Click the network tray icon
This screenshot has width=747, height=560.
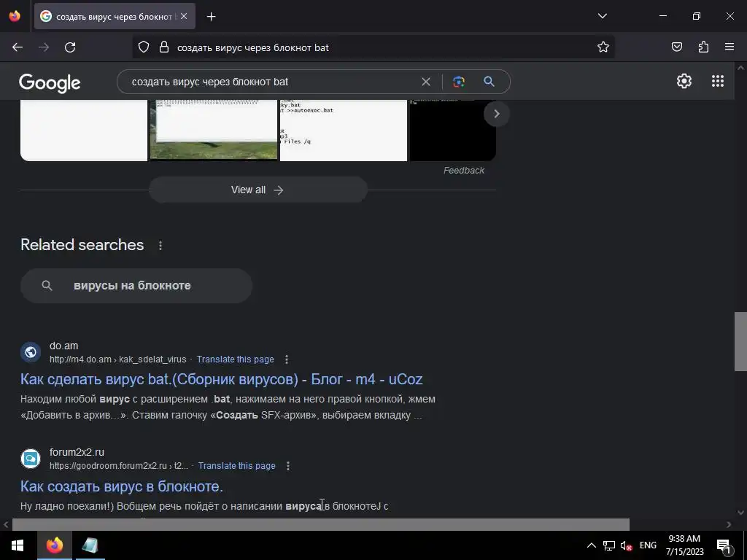pos(608,545)
